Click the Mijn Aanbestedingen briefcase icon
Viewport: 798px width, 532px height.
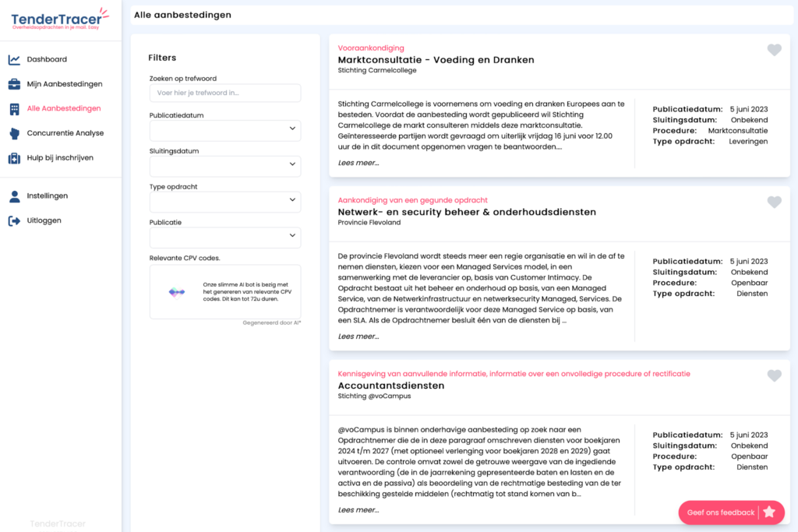pos(14,84)
